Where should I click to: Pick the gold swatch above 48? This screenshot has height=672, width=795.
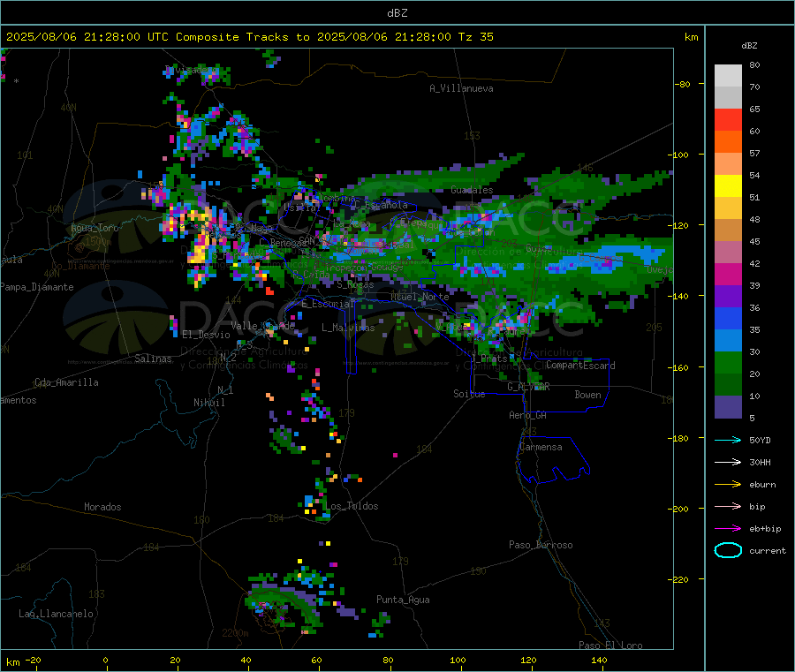point(728,208)
